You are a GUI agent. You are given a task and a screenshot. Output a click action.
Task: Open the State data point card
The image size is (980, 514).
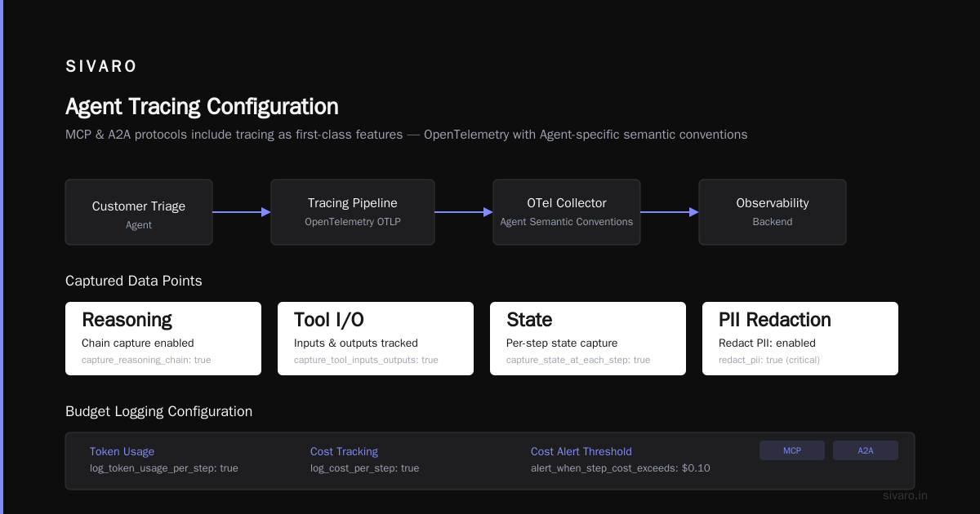(588, 339)
